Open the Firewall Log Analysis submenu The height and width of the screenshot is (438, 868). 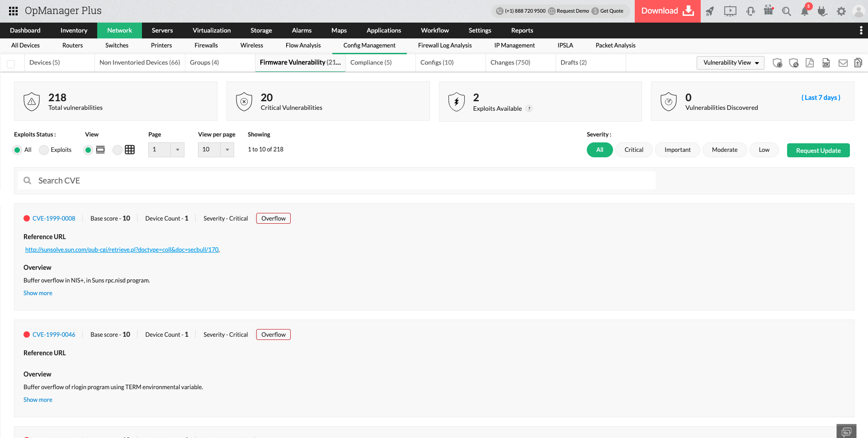pos(445,46)
